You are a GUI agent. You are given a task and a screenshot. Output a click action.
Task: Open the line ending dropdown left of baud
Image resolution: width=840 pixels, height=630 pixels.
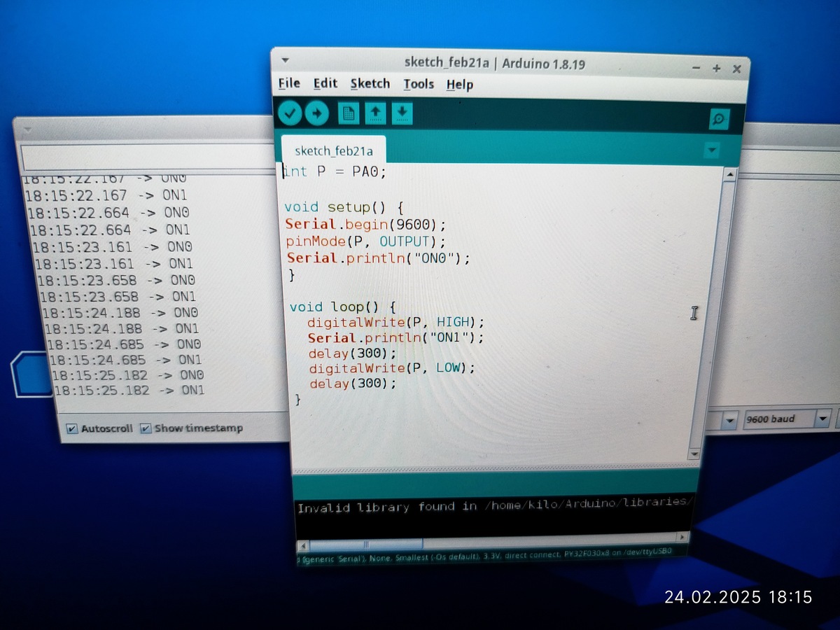730,420
